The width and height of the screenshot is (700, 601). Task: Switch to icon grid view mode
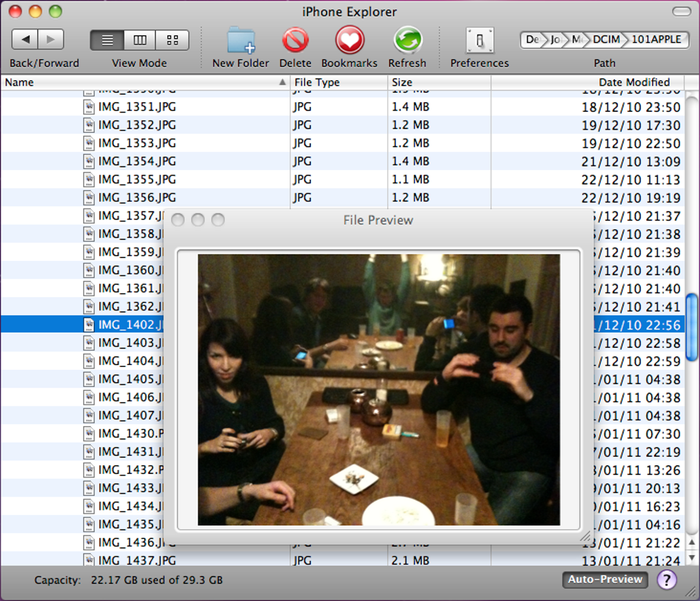tap(172, 40)
